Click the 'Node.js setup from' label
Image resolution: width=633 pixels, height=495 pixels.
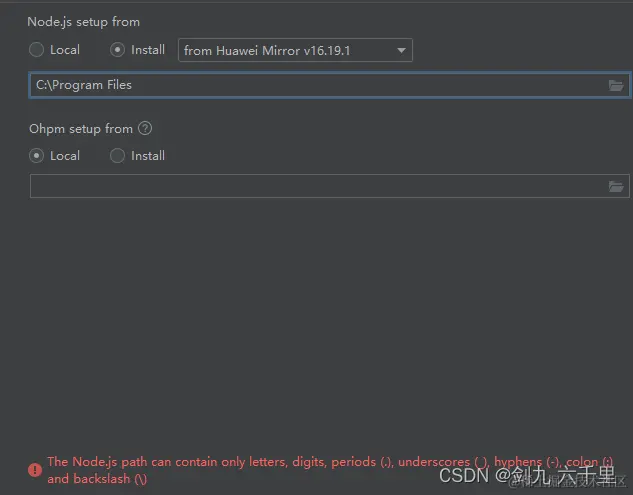(x=84, y=22)
